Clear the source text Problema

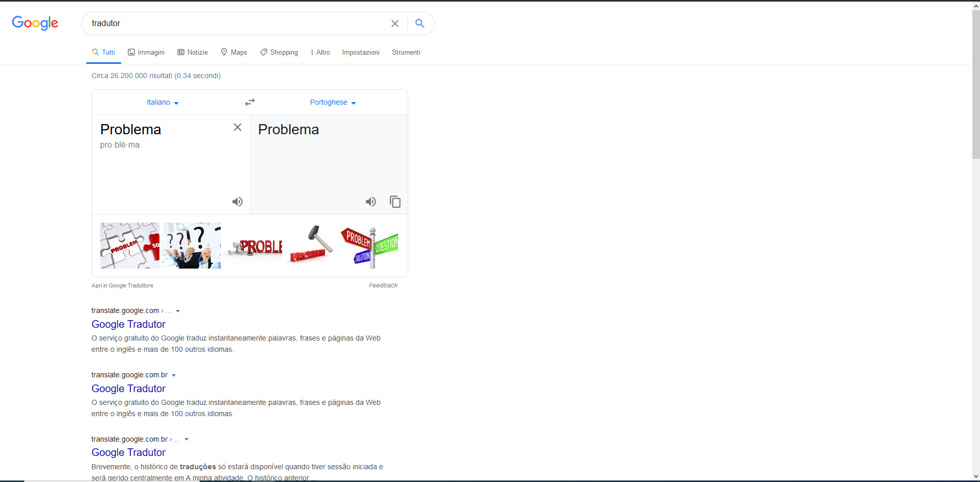click(x=238, y=127)
